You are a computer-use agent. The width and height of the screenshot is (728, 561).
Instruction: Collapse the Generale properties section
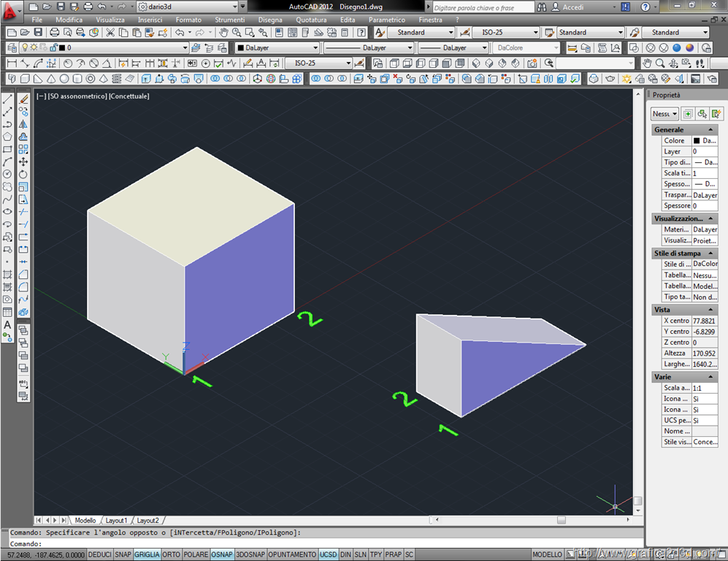coord(711,129)
